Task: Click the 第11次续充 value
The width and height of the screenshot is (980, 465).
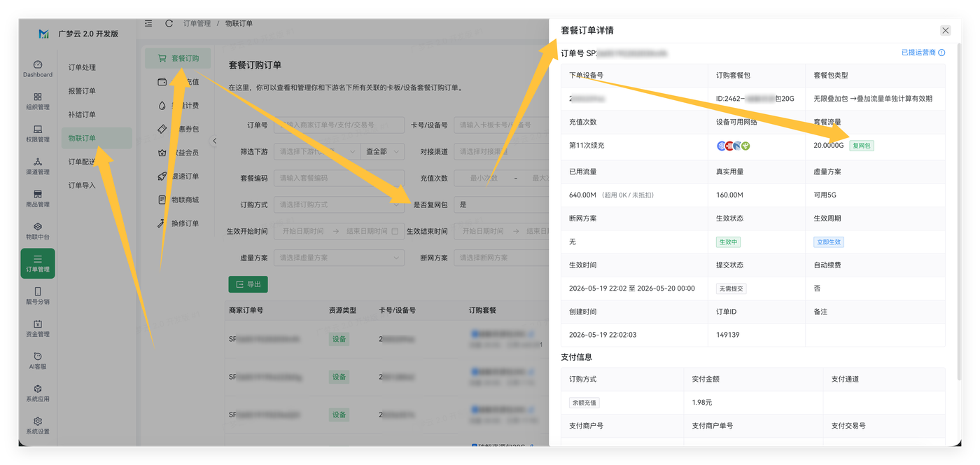Action: coord(587,146)
